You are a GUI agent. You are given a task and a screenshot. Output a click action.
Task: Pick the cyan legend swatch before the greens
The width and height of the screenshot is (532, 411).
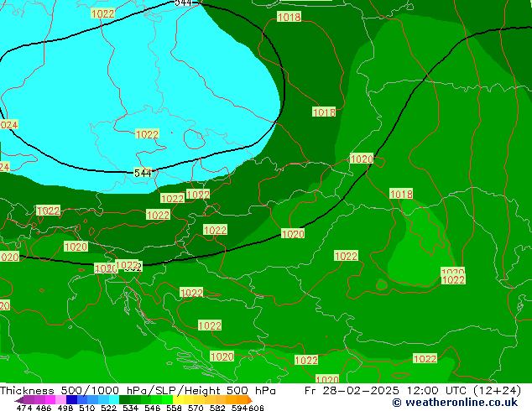click(x=114, y=399)
